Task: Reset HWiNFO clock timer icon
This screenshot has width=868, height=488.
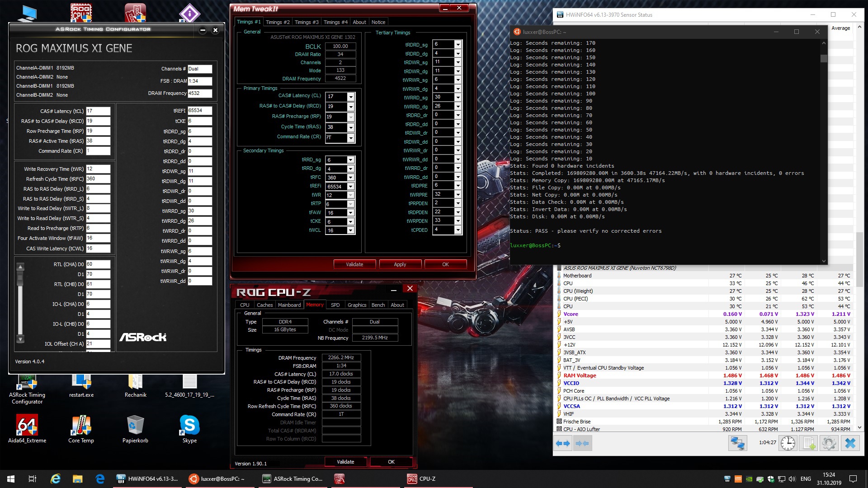Action: tap(788, 443)
